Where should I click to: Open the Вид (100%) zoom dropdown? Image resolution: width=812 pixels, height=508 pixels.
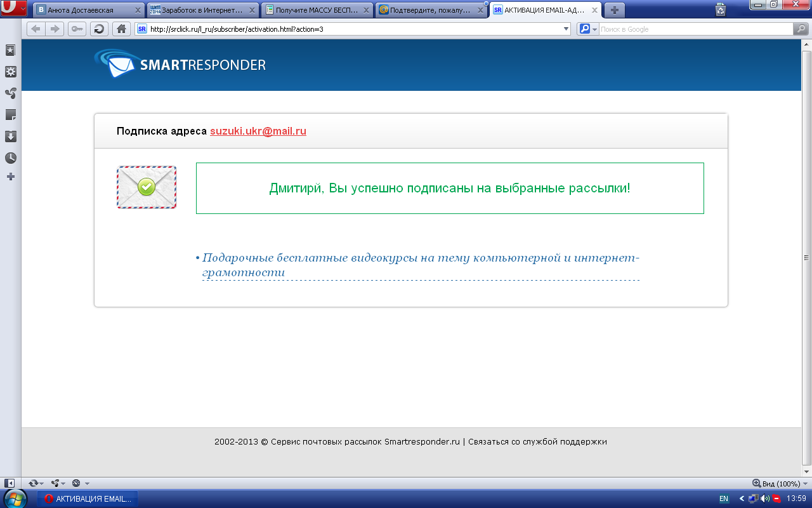point(780,483)
